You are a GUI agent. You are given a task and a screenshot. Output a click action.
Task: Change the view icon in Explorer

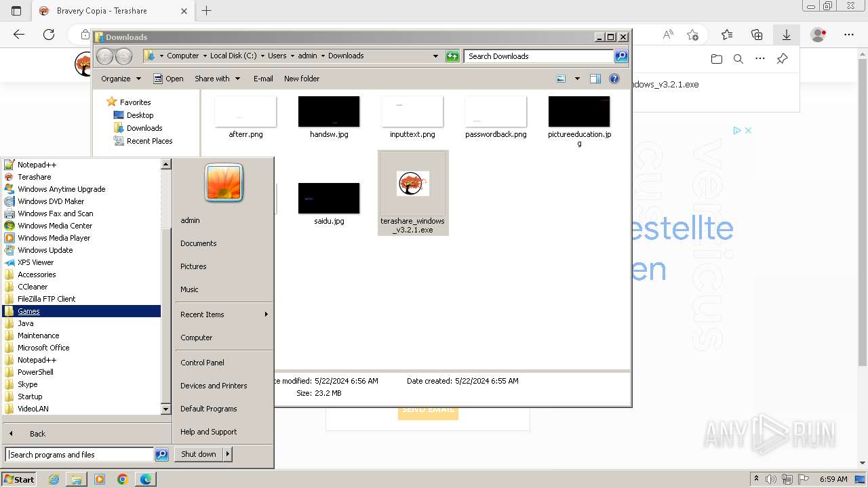click(x=561, y=79)
